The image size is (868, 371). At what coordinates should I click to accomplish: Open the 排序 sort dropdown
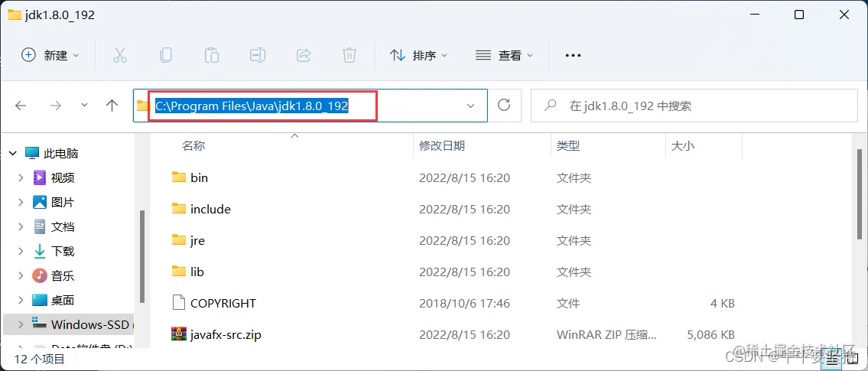coord(418,55)
